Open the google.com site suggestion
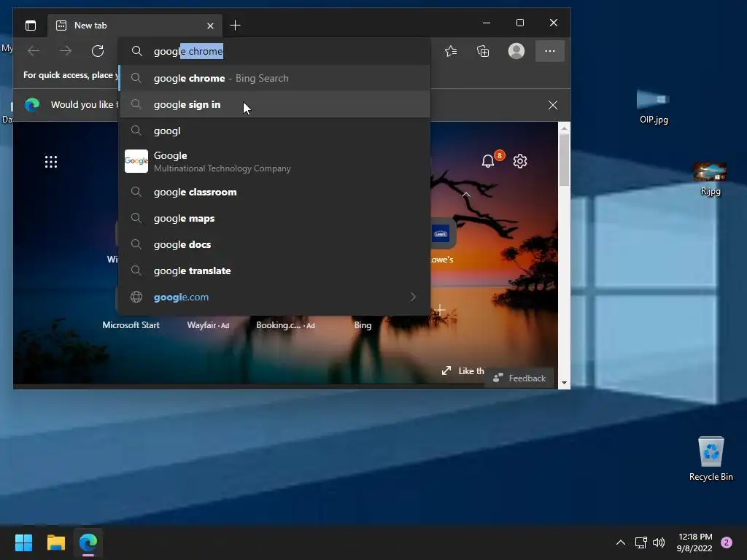Screen dimensions: 747x560 [274, 297]
